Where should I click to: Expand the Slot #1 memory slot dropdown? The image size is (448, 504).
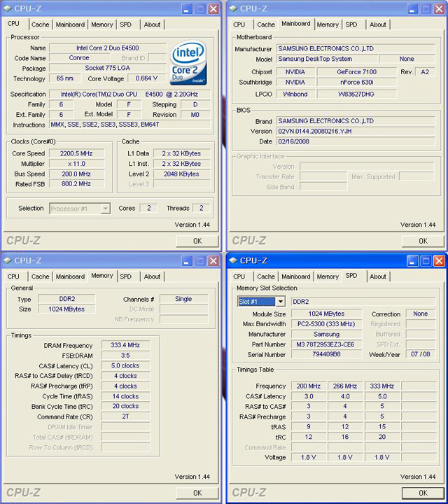coord(281,302)
